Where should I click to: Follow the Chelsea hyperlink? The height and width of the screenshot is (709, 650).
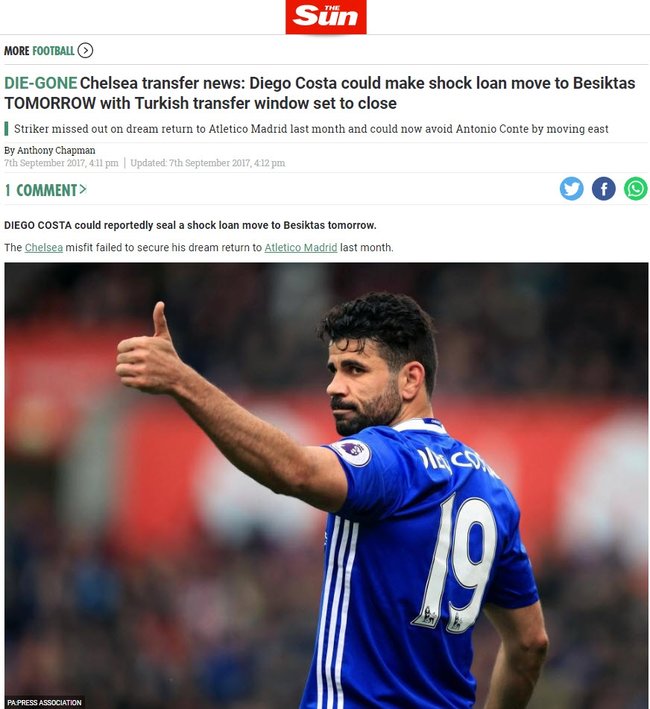tap(43, 248)
